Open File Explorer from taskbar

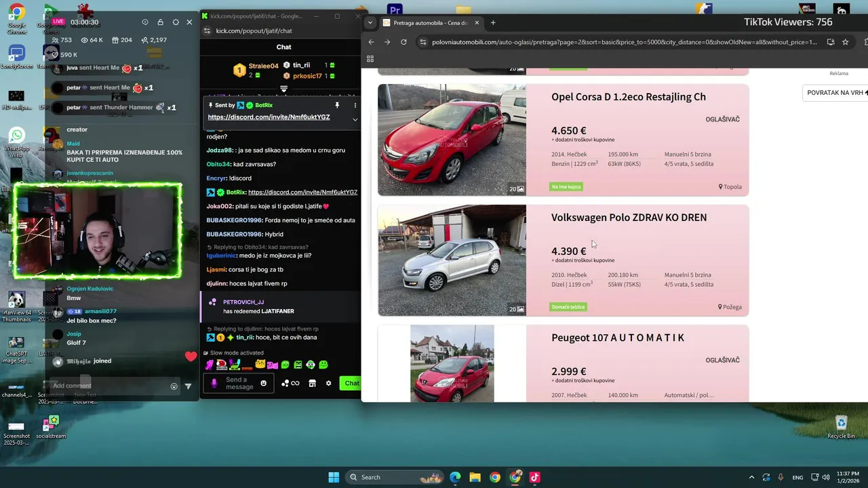[475, 477]
